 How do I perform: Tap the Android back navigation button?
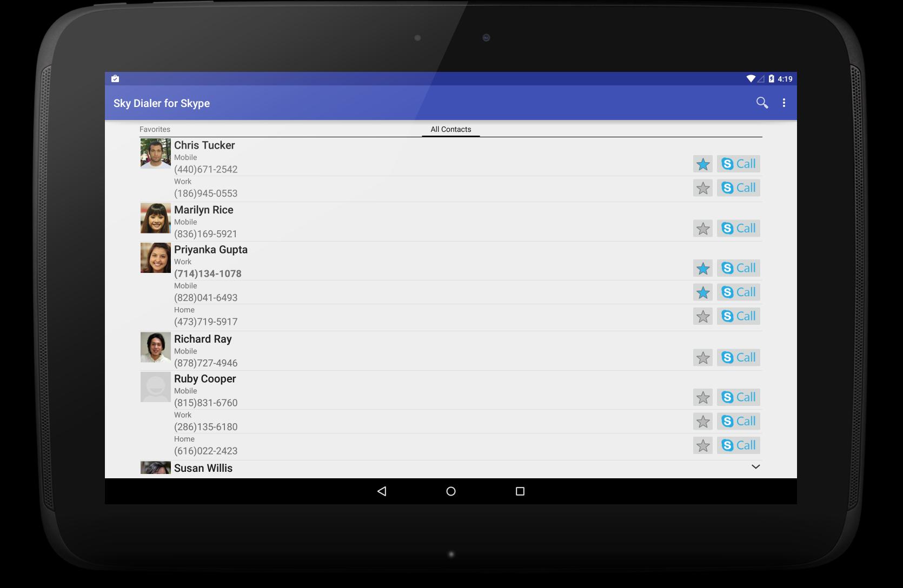(382, 491)
